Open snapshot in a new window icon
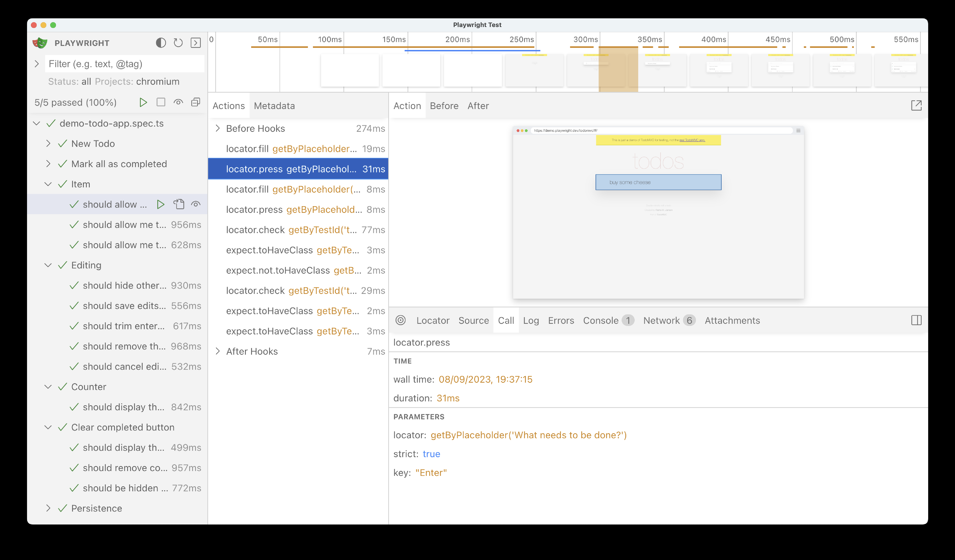 click(916, 106)
